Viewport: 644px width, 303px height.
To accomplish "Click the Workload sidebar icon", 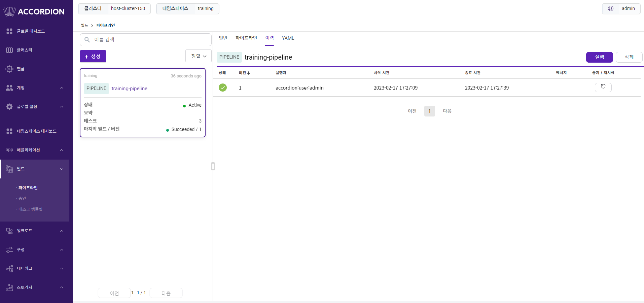I will pos(9,231).
